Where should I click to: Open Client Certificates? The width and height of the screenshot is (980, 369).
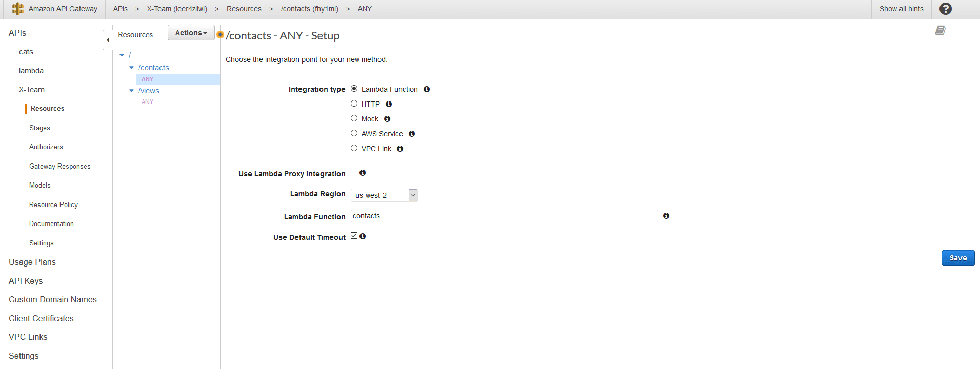pos(41,318)
